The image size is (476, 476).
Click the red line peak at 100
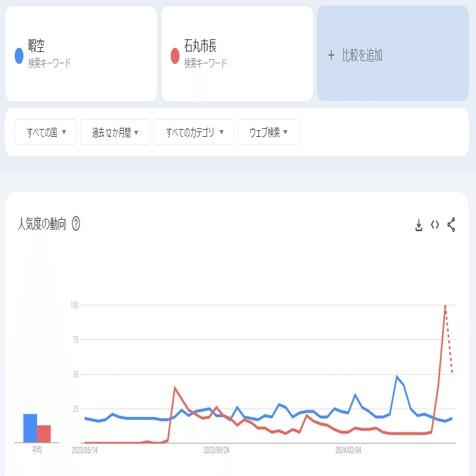[446, 305]
